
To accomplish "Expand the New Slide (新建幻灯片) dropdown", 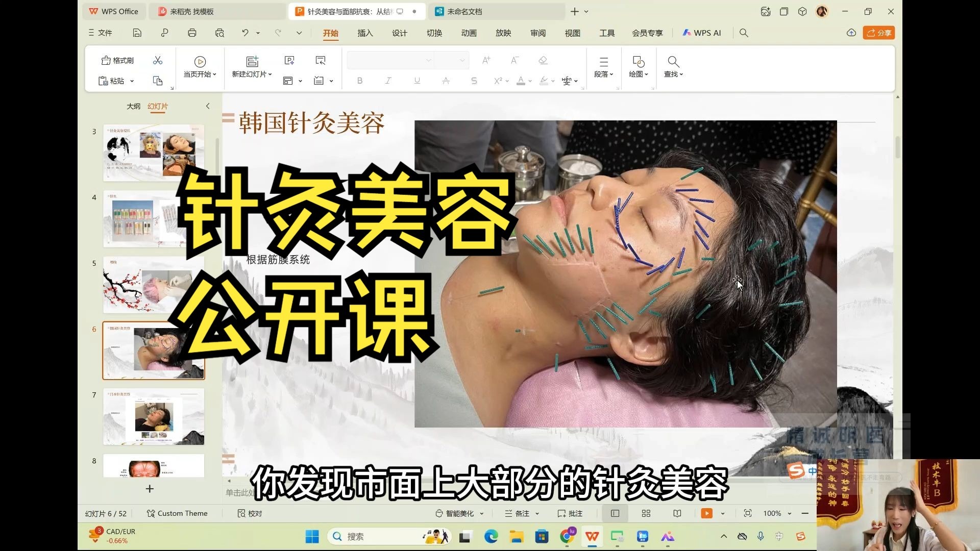I will coord(270,74).
